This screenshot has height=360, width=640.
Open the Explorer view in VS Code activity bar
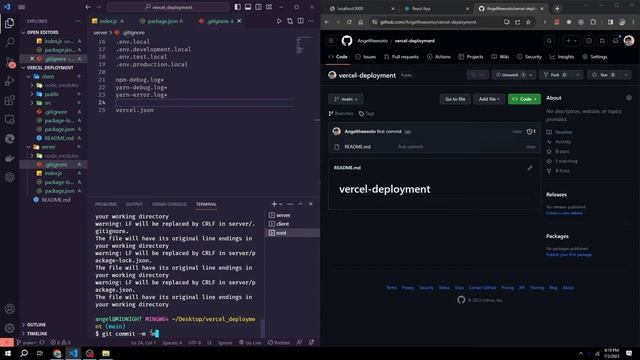click(9, 23)
